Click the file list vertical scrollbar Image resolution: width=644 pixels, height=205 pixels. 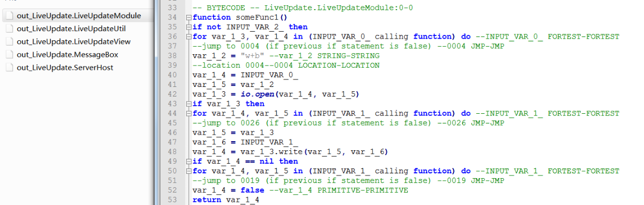pyautogui.click(x=156, y=102)
